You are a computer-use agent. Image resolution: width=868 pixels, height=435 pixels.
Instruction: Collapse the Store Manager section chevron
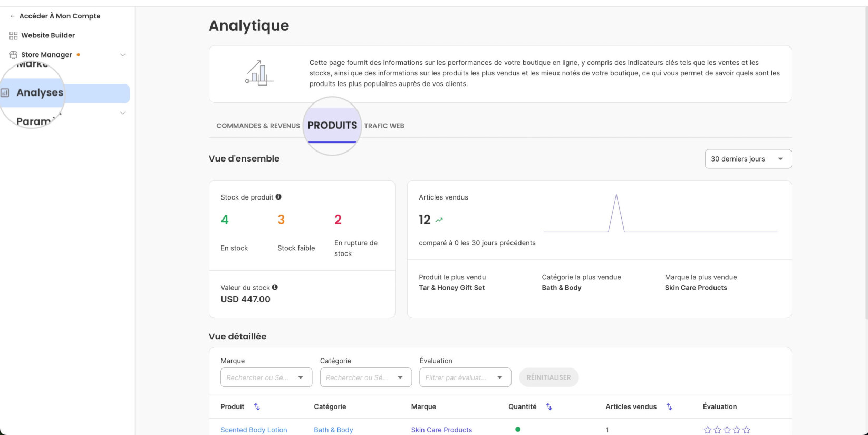click(123, 55)
